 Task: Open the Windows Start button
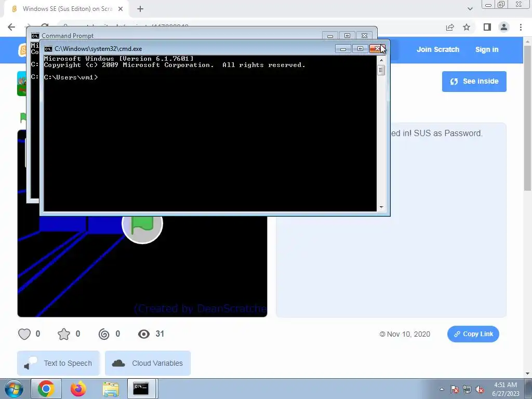[x=14, y=389]
